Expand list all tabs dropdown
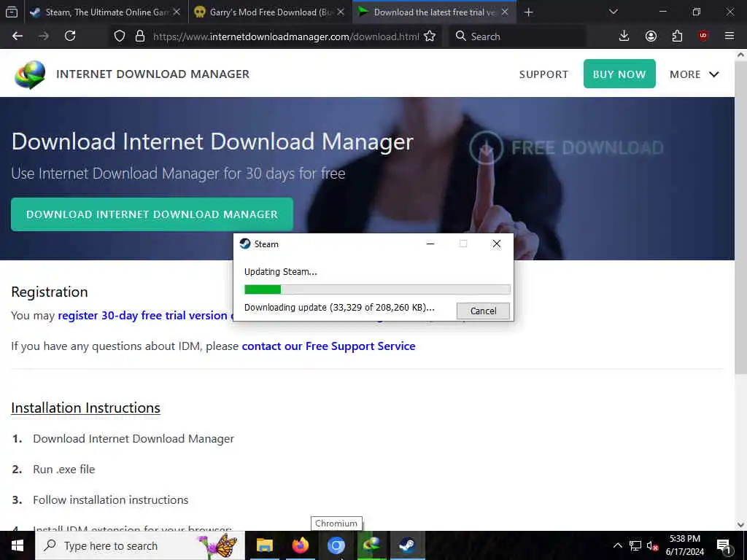The image size is (747, 560). 613,12
